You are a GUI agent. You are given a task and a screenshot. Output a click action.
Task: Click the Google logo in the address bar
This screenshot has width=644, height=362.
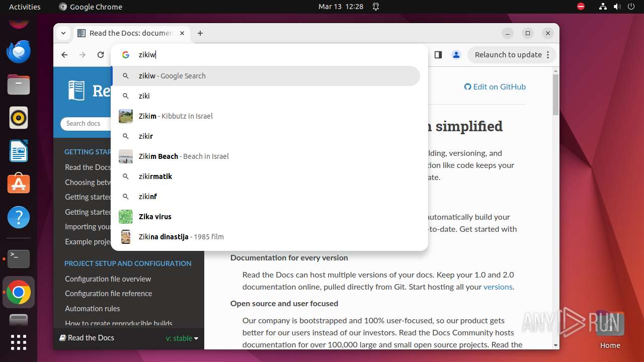(x=126, y=55)
